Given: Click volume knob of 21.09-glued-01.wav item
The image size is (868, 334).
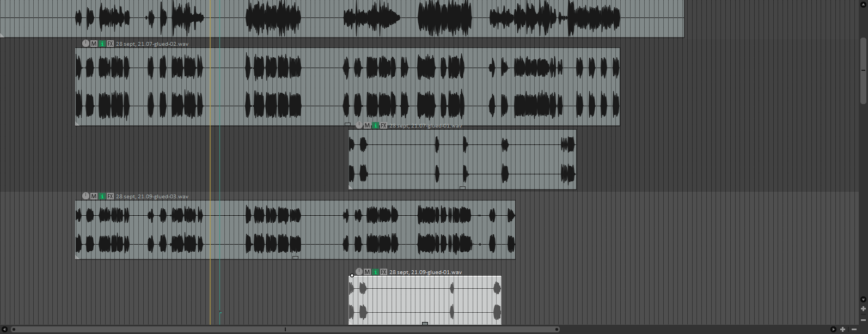Looking at the screenshot, I should click(x=359, y=272).
